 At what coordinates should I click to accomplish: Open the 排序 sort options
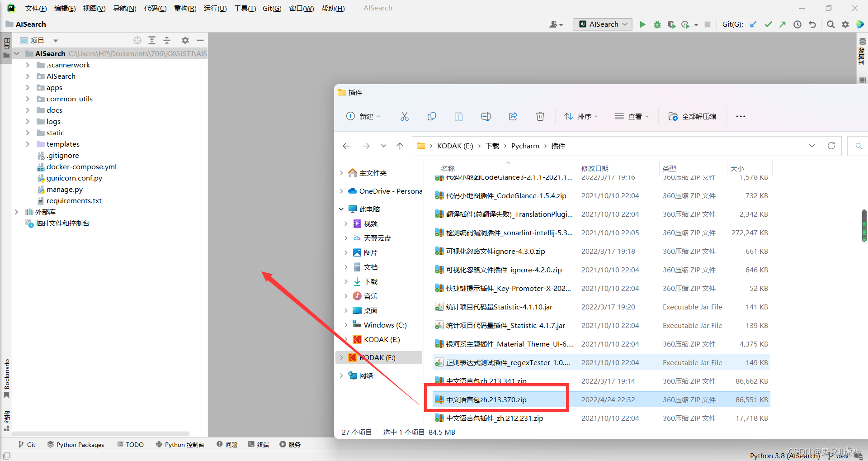click(581, 116)
